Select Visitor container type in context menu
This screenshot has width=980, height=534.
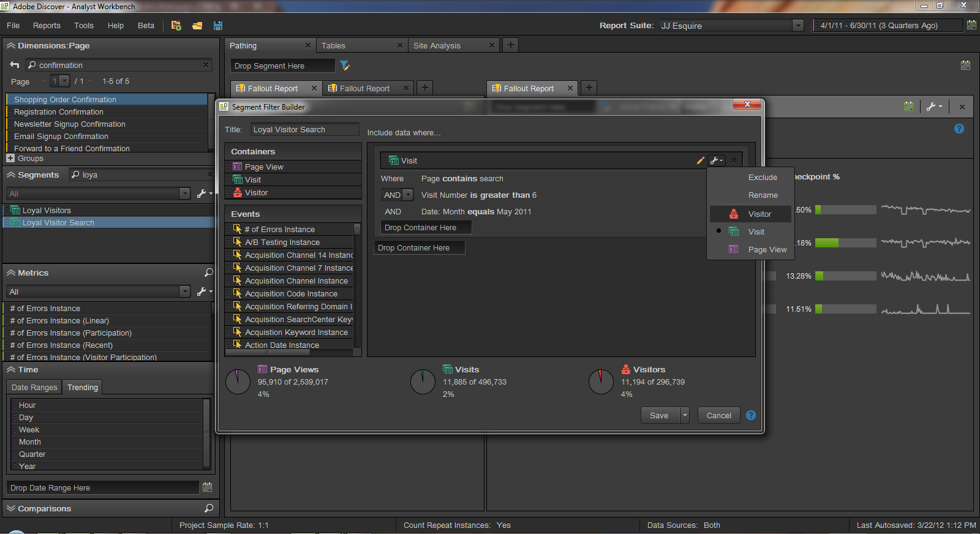tap(759, 214)
